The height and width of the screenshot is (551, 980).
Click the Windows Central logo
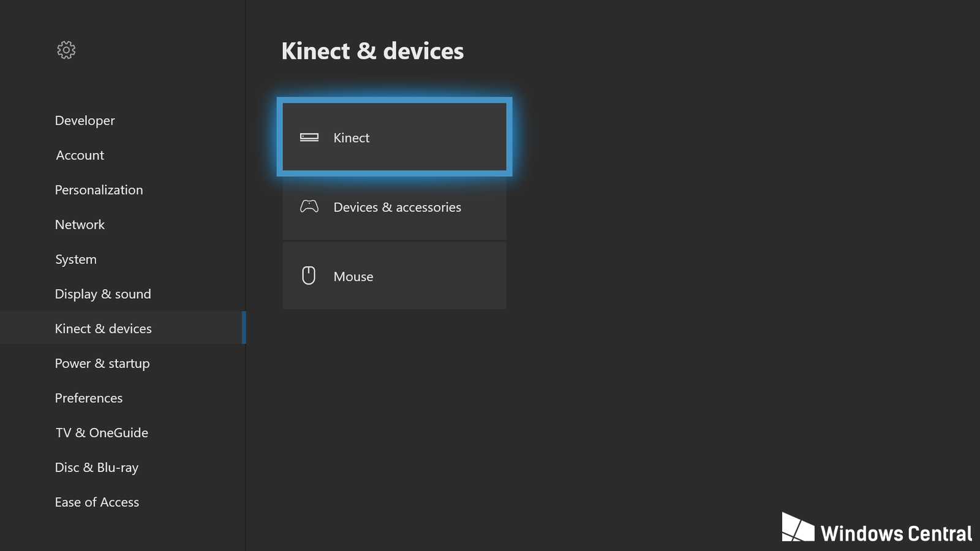(876, 529)
